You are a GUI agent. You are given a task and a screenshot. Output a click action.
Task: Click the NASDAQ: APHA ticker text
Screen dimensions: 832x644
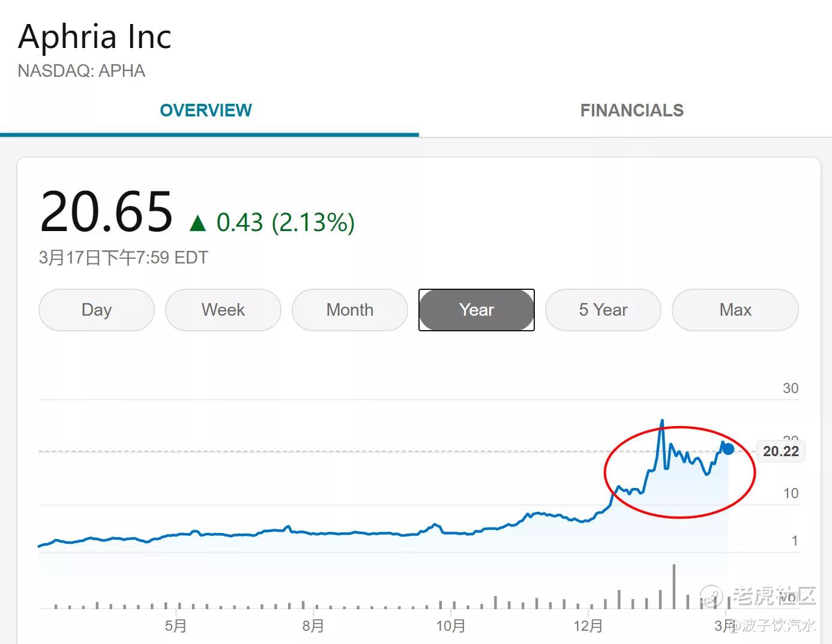pyautogui.click(x=82, y=71)
